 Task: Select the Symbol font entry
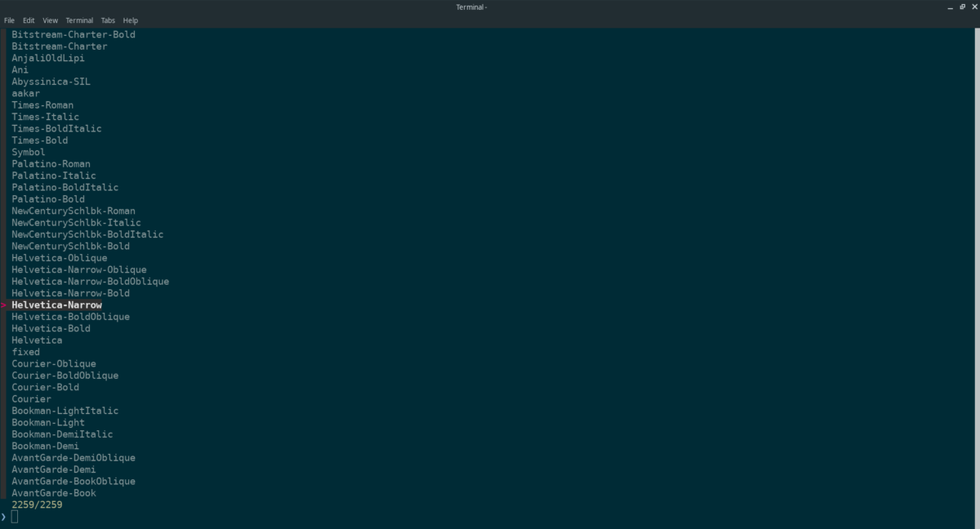tap(27, 152)
